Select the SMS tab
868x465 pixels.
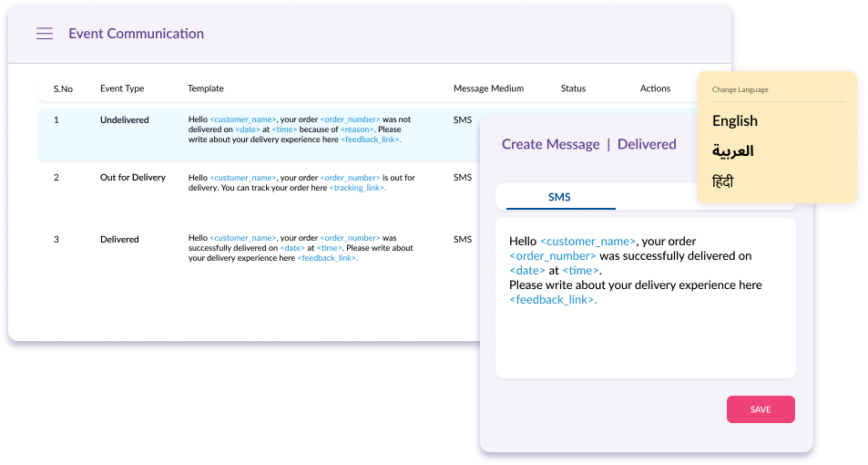click(x=559, y=197)
